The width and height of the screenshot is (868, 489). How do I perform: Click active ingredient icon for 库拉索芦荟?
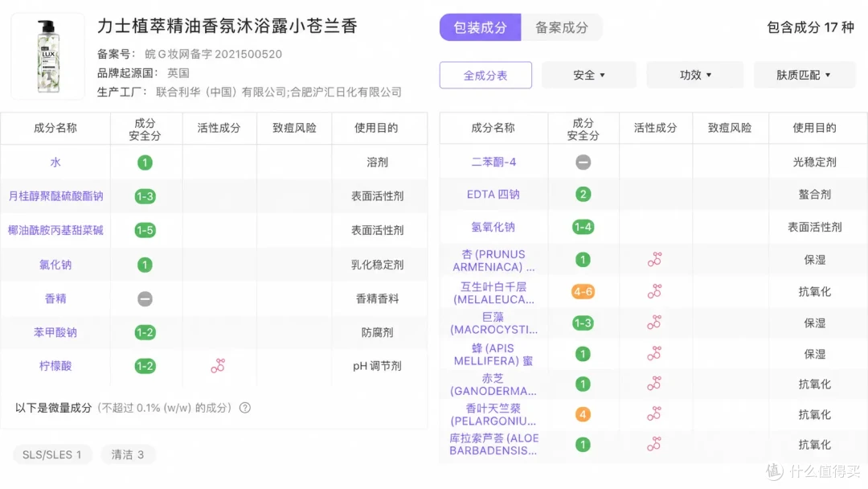coord(655,444)
